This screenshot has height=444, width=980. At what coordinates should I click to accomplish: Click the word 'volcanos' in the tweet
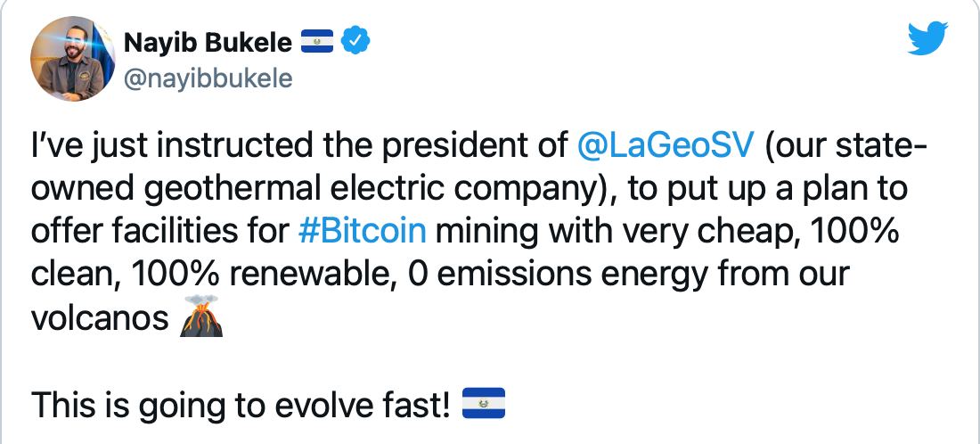tap(100, 317)
